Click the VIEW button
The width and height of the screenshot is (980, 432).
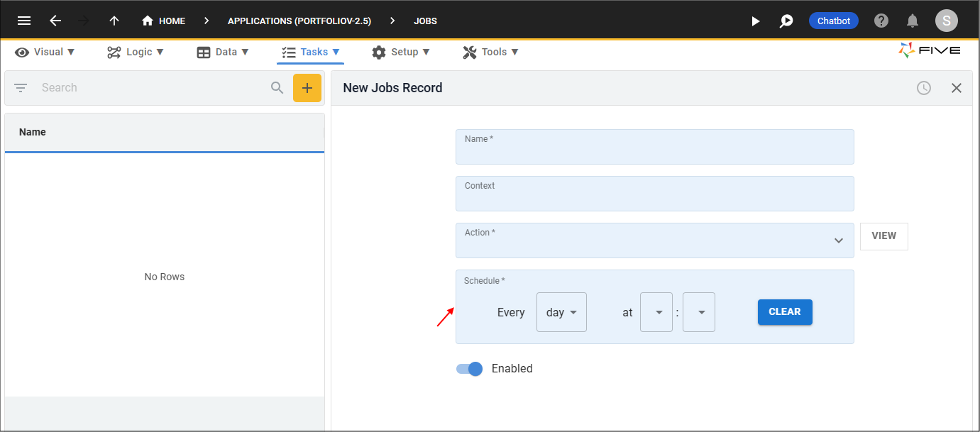(884, 236)
